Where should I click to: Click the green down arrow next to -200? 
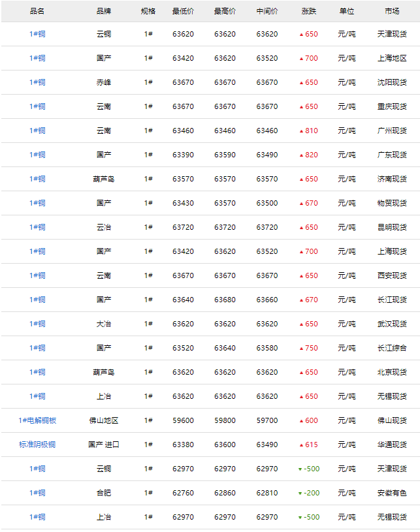pyautogui.click(x=300, y=493)
